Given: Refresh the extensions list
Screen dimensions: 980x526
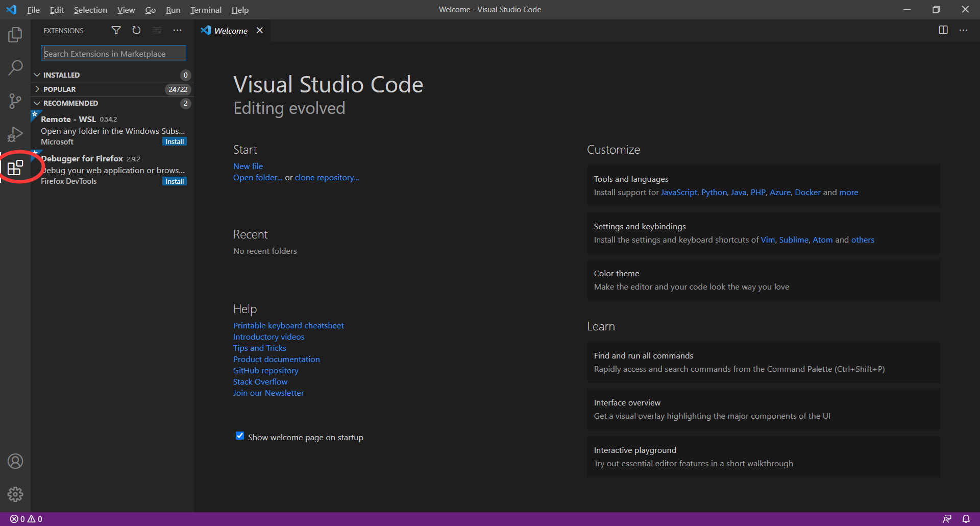Looking at the screenshot, I should pos(136,31).
